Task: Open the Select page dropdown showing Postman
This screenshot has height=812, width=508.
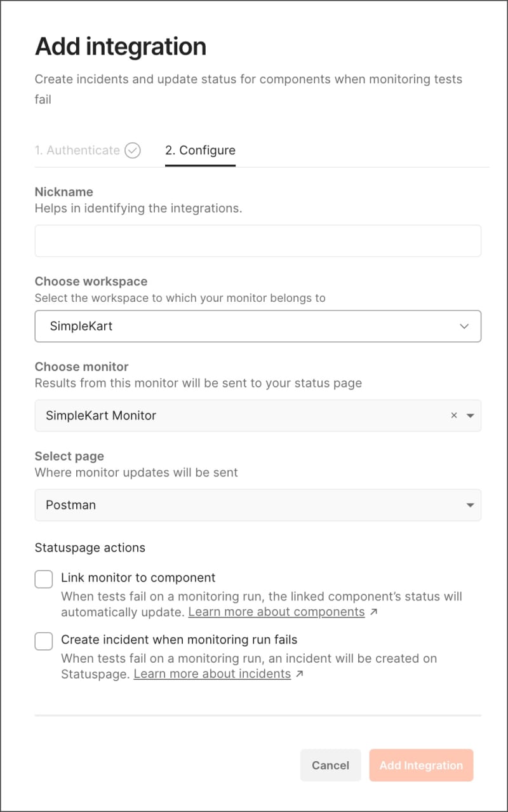Action: 258,504
